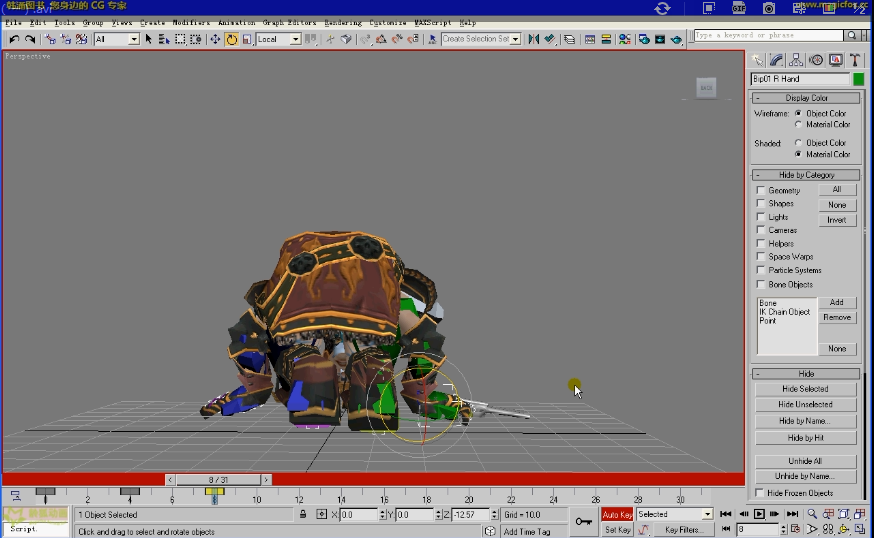
Task: Check the Geometry hide category box
Action: pos(760,190)
